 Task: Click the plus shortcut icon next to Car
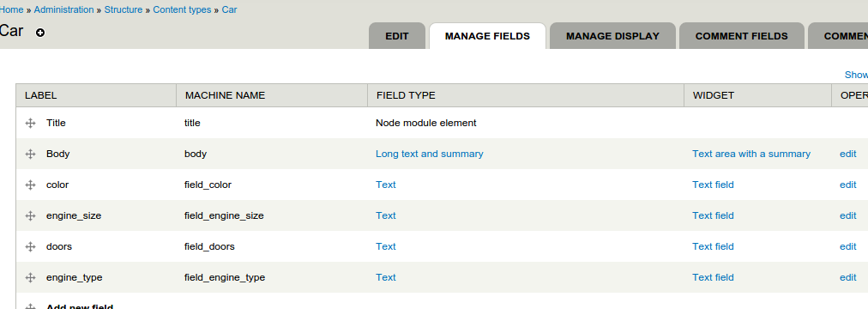[39, 33]
